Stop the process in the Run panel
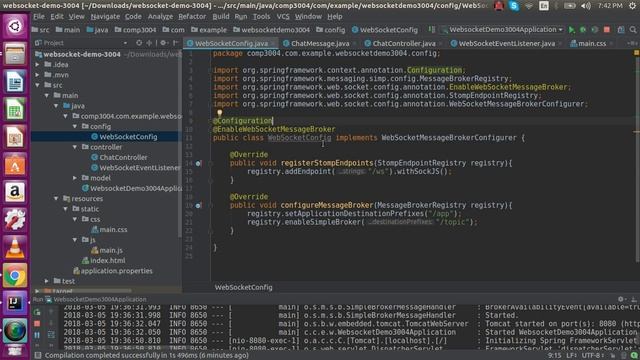This screenshot has height=360, width=640. [37, 324]
